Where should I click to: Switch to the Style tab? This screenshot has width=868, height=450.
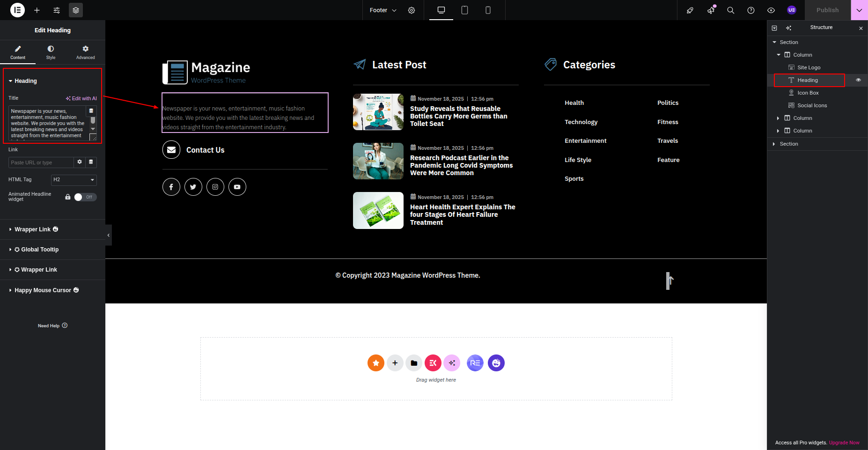tap(51, 52)
